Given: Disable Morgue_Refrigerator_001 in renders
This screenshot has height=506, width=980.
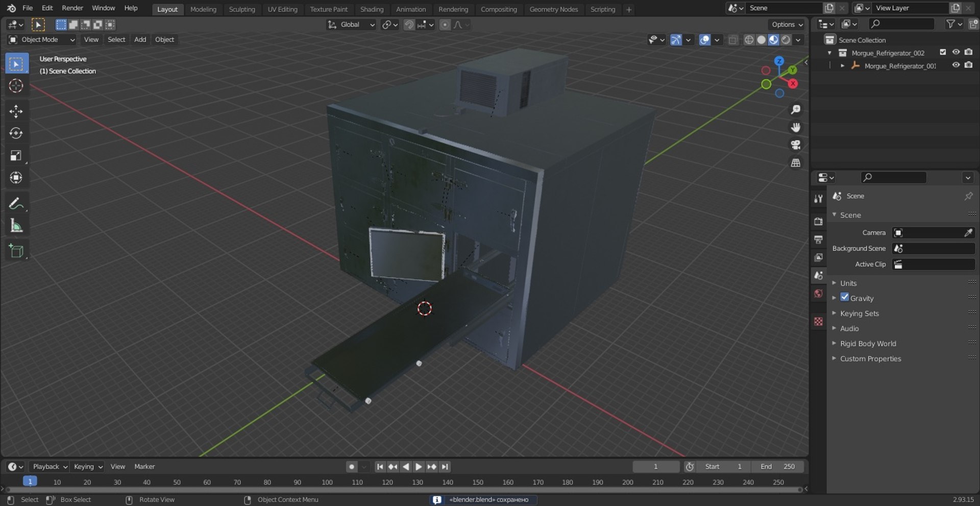Looking at the screenshot, I should pyautogui.click(x=968, y=65).
